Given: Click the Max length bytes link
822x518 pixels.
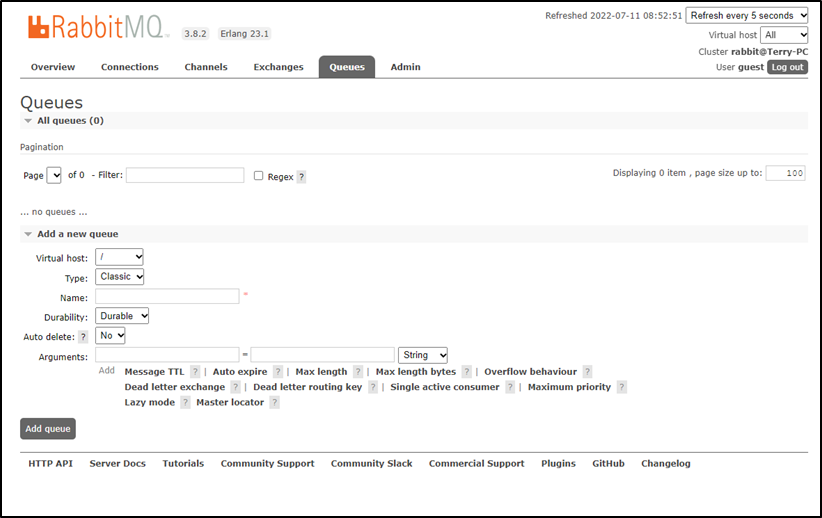Looking at the screenshot, I should pos(416,372).
